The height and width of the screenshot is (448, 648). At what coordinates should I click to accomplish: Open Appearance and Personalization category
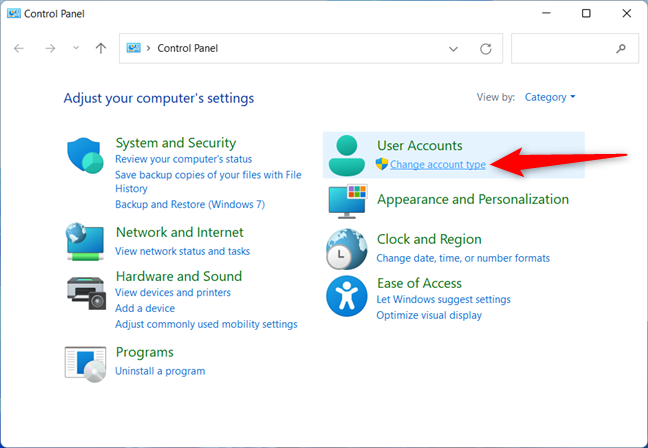pyautogui.click(x=473, y=199)
